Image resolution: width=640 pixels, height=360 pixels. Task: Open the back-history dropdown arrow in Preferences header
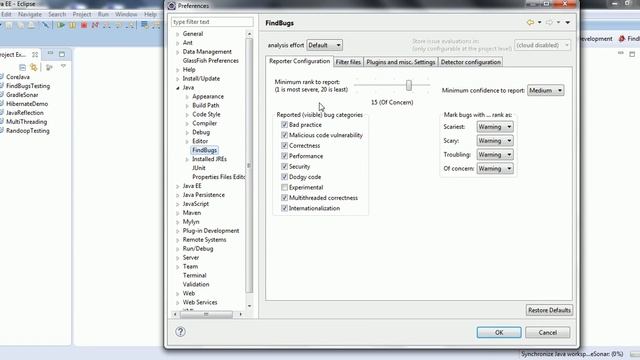click(x=540, y=22)
